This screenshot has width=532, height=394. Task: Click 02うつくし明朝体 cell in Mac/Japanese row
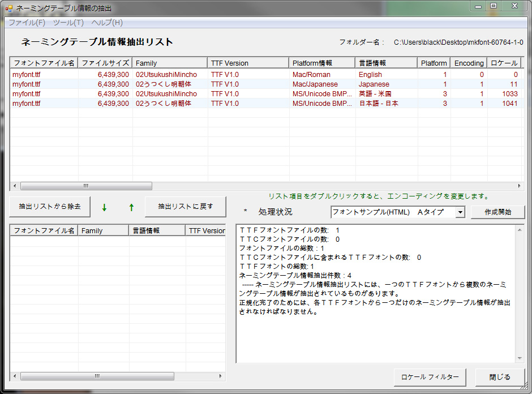tap(164, 84)
